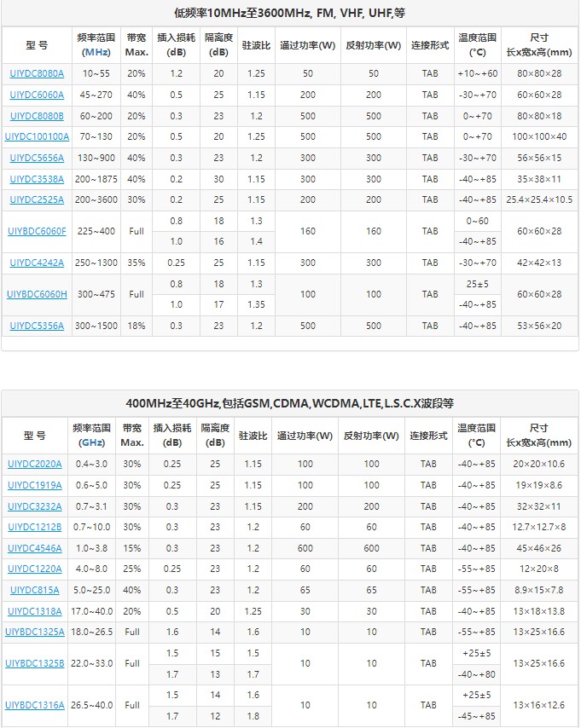Click frequency range cell '17.0~40.0'
Screen dimensions: 581x728
(x=91, y=611)
